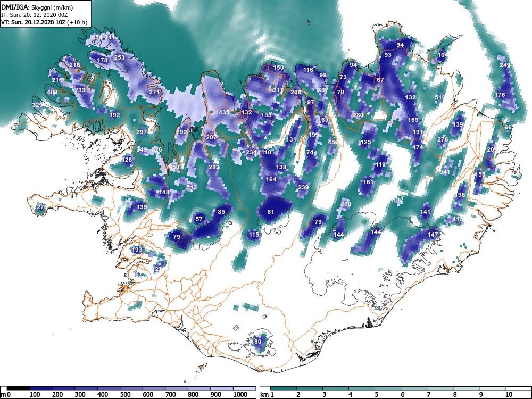
Task: Click the map value 193
Action: coord(137,250)
